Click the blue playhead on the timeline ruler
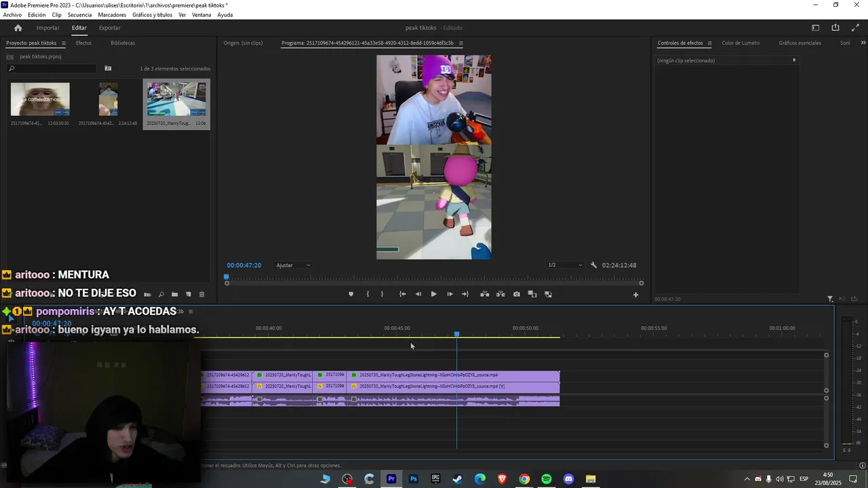Screen dimensions: 868x488 click(x=456, y=334)
